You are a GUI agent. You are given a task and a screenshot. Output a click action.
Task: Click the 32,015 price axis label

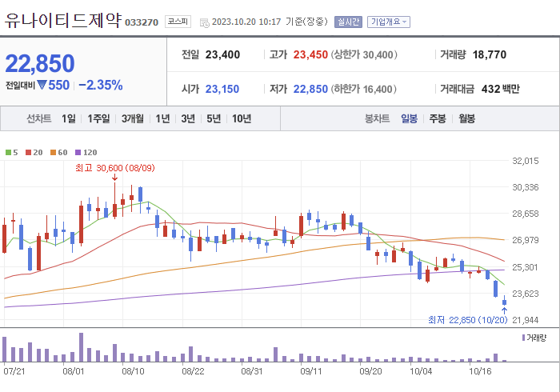[x=525, y=161]
